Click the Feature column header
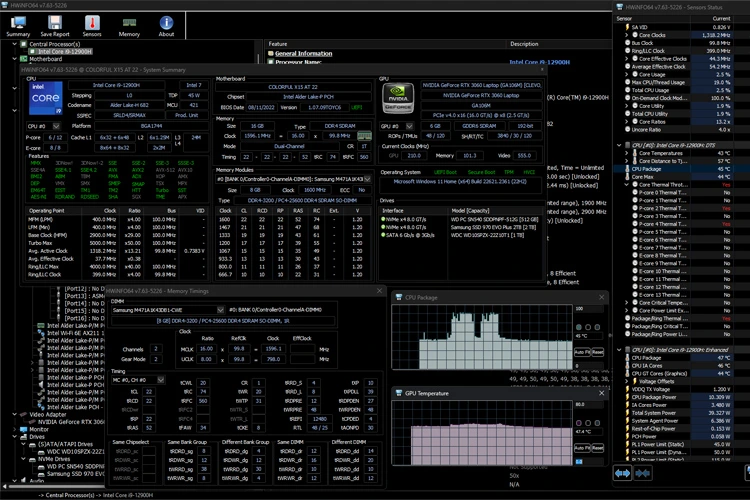Viewport: 750px width, 500px height. coord(278,44)
